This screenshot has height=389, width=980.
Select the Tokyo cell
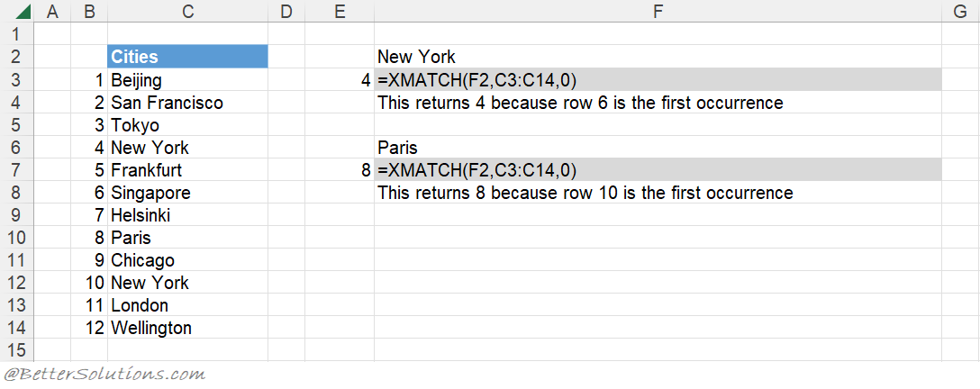pos(188,125)
